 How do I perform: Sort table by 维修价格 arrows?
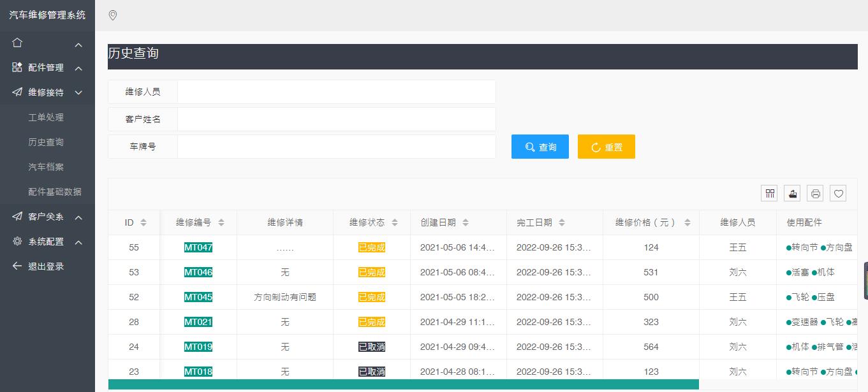pyautogui.click(x=687, y=222)
